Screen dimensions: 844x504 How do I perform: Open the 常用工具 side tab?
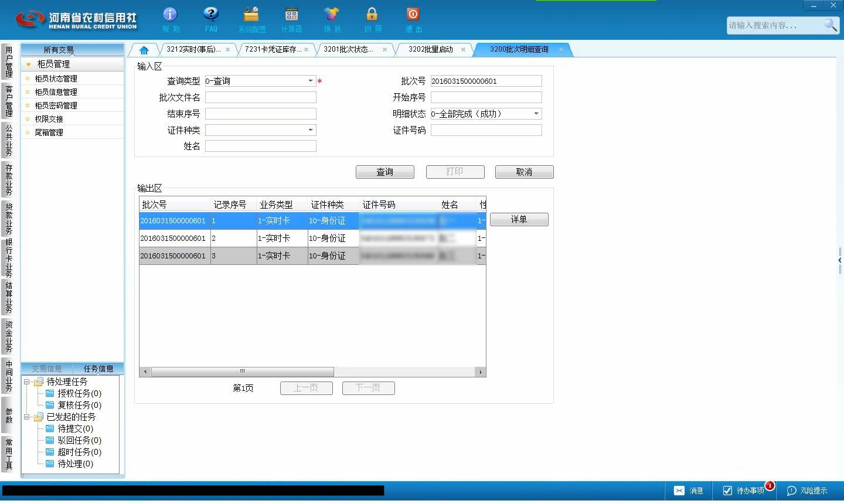pos(9,454)
